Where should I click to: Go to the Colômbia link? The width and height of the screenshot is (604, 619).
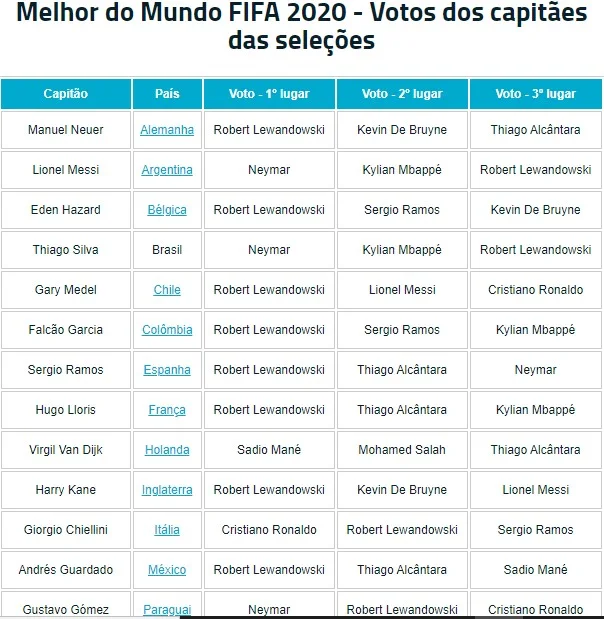(167, 330)
